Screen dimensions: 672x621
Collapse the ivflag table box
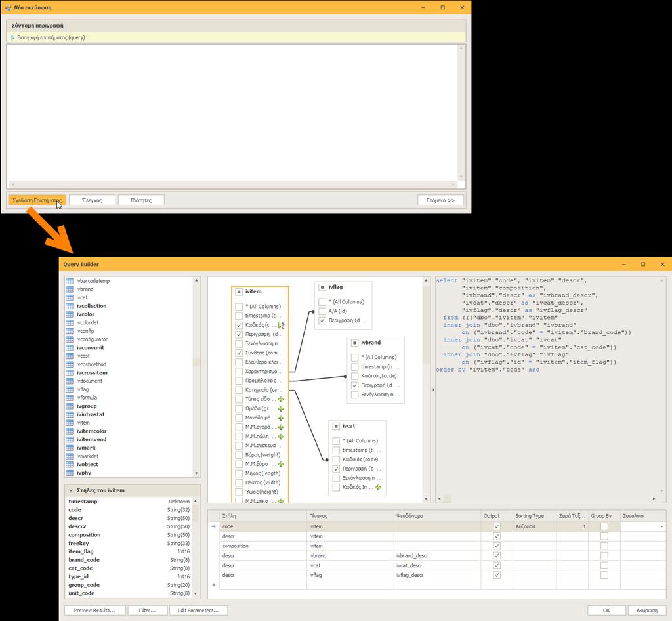point(322,287)
